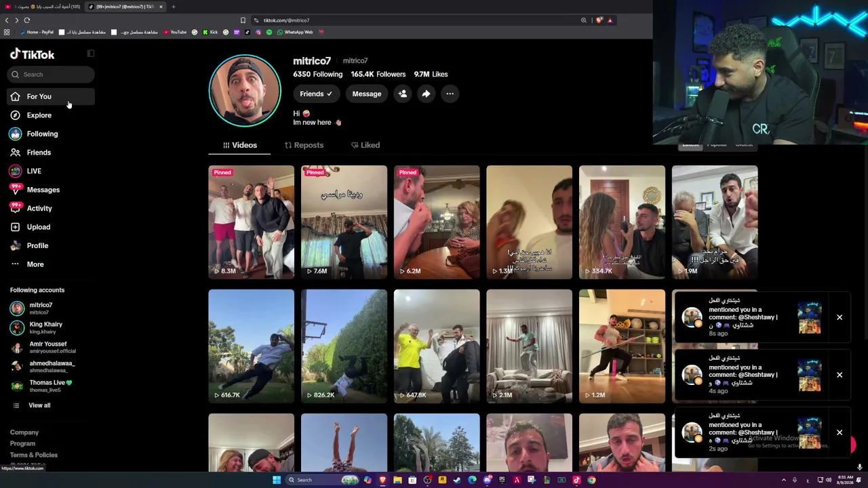Screen dimensions: 868x488
Task: Click the bookmark icon in address bar
Action: (x=243, y=20)
